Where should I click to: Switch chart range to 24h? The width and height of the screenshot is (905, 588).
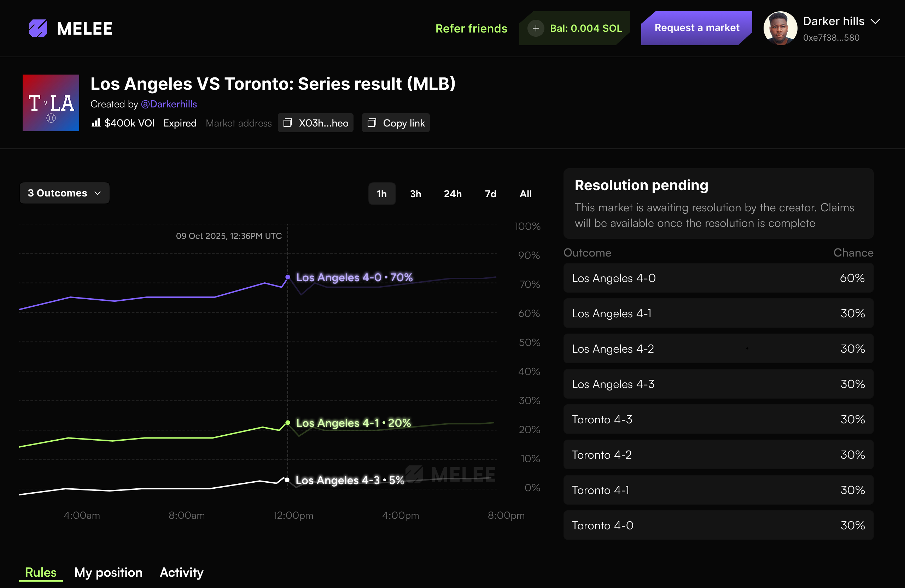452,194
